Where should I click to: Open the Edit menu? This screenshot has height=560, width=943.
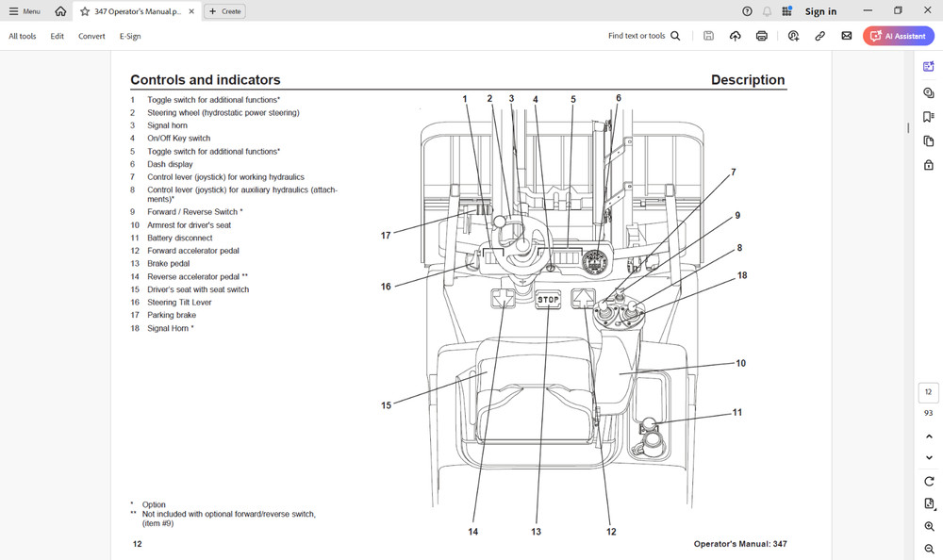click(58, 36)
